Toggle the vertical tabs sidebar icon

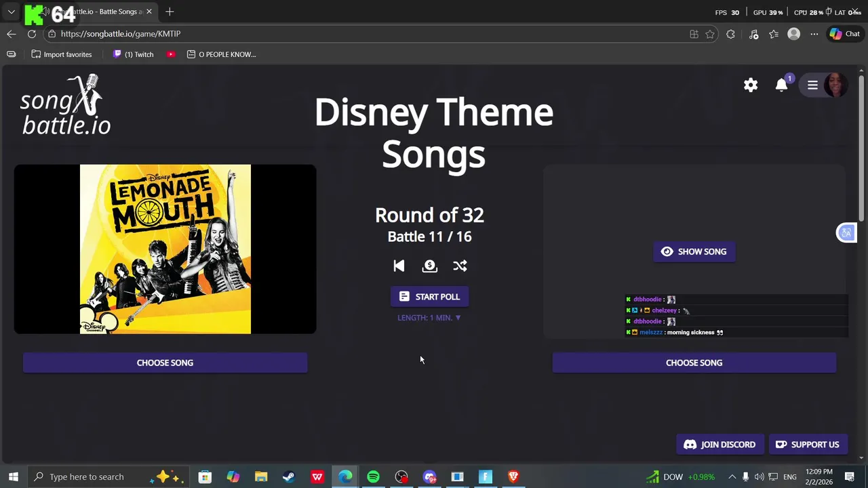pos(11,54)
